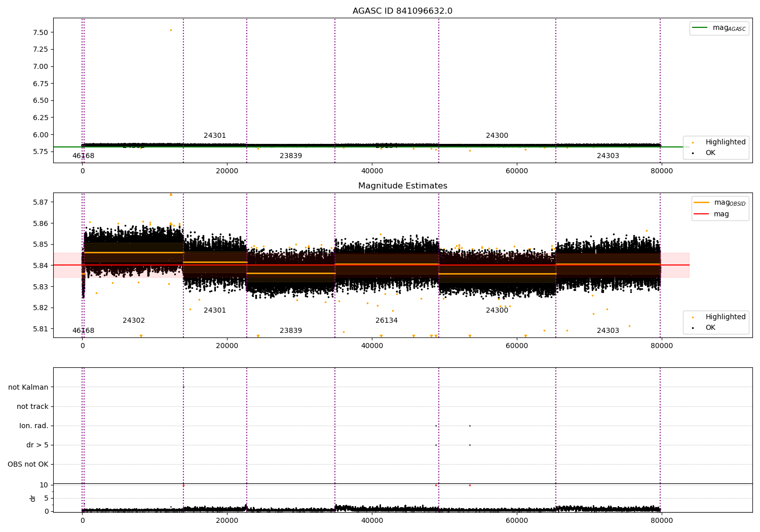Click 20000 x-tick under the dr plot
Image resolution: width=760 pixels, height=532 pixels.
click(227, 520)
